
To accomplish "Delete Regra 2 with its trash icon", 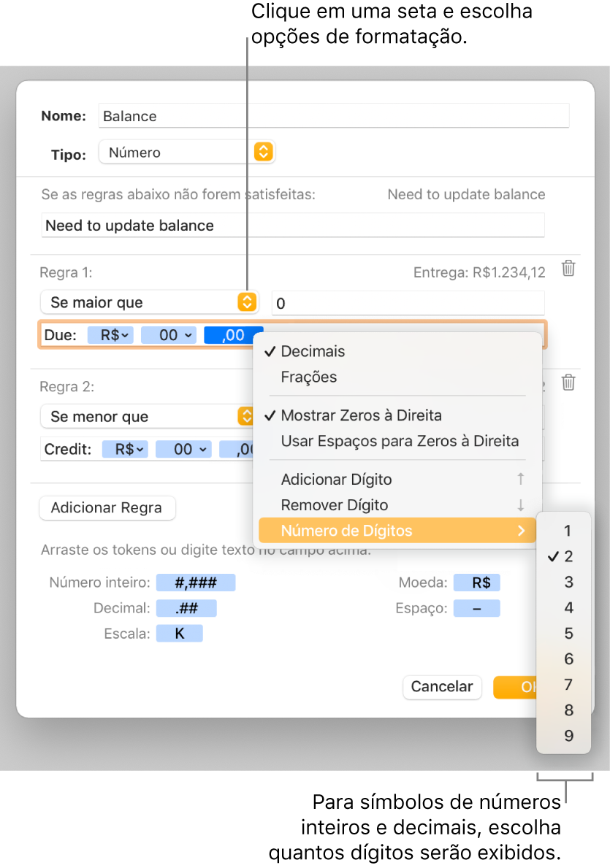I will 568,383.
